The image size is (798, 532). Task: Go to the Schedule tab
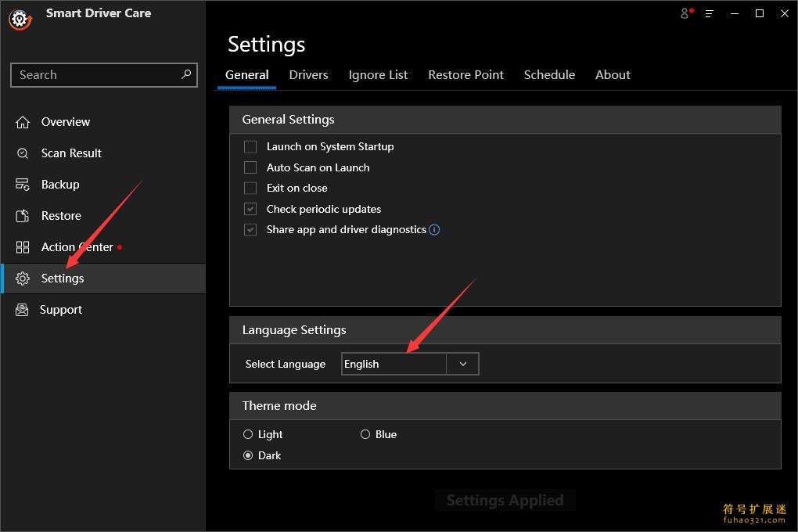549,75
